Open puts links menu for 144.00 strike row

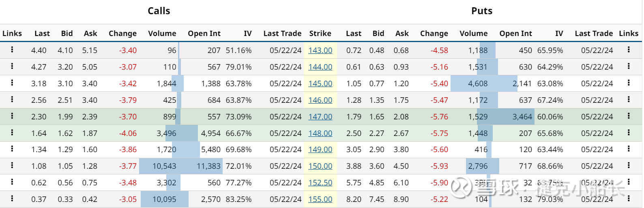629,66
